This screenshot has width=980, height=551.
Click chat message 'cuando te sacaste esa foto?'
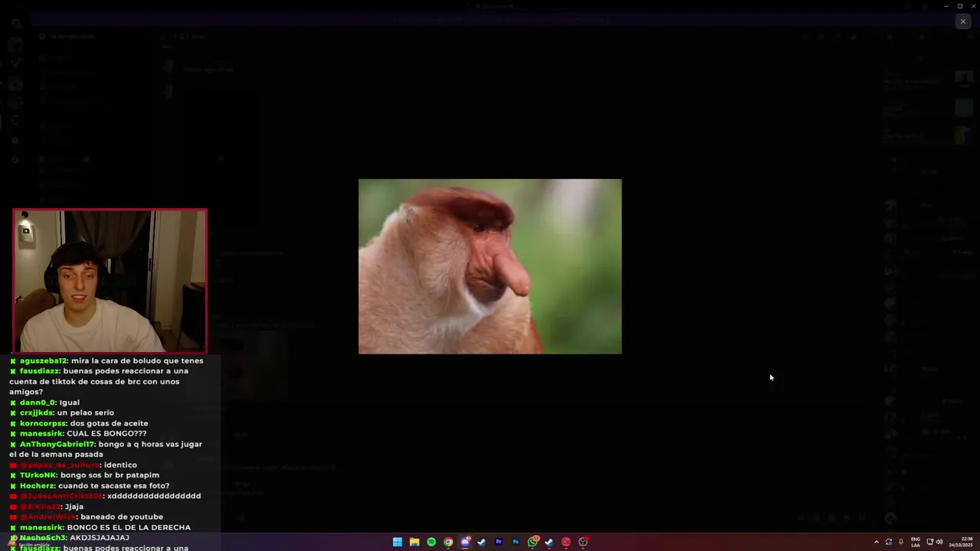point(114,485)
